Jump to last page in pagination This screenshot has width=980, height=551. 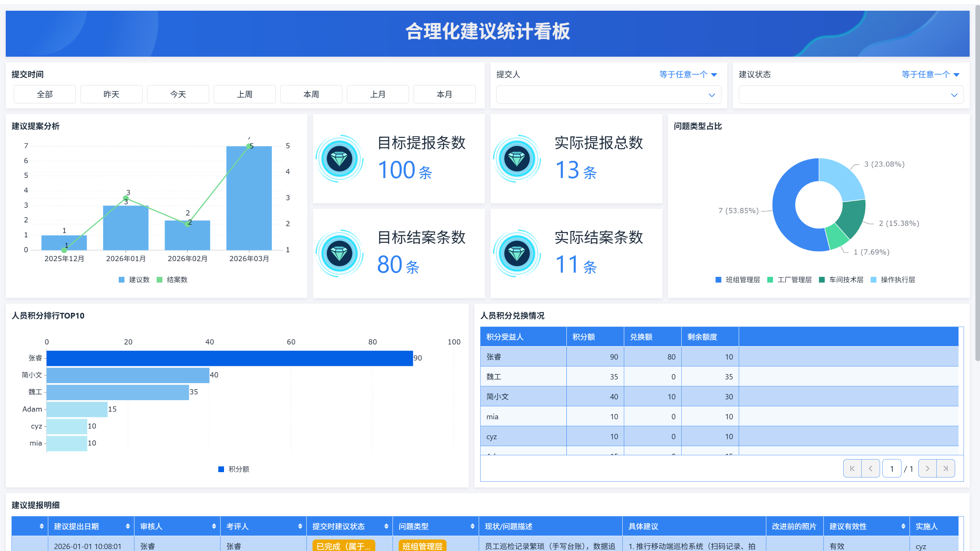(x=946, y=468)
